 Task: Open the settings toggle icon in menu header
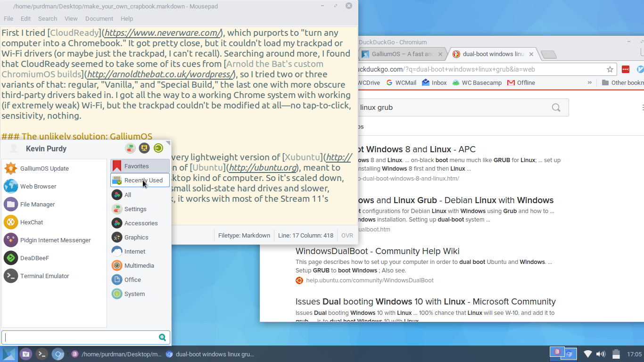(x=130, y=148)
